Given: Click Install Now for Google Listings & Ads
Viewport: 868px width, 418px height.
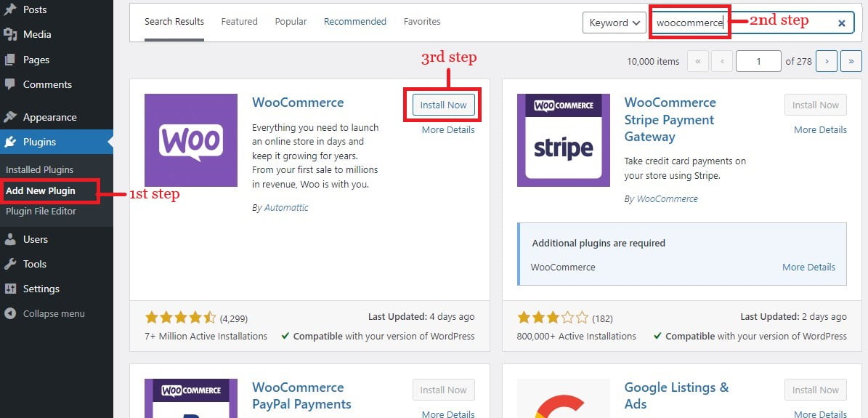Looking at the screenshot, I should (816, 390).
